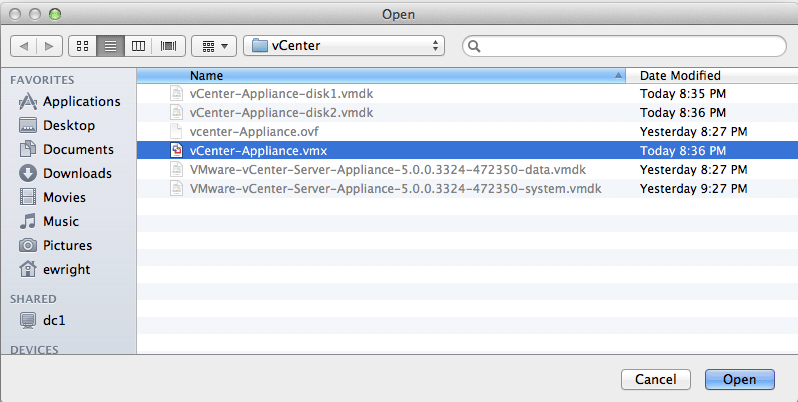Click the 472350-data.vmdk file icon
This screenshot has width=798, height=402.
point(176,169)
